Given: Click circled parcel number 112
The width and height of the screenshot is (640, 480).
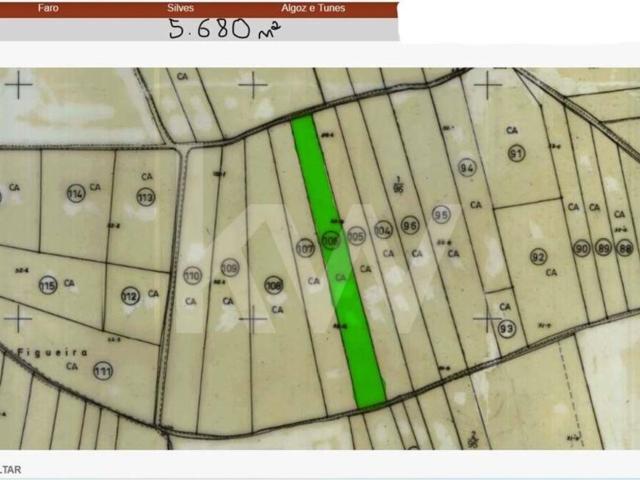Looking at the screenshot, I should pyautogui.click(x=131, y=296).
